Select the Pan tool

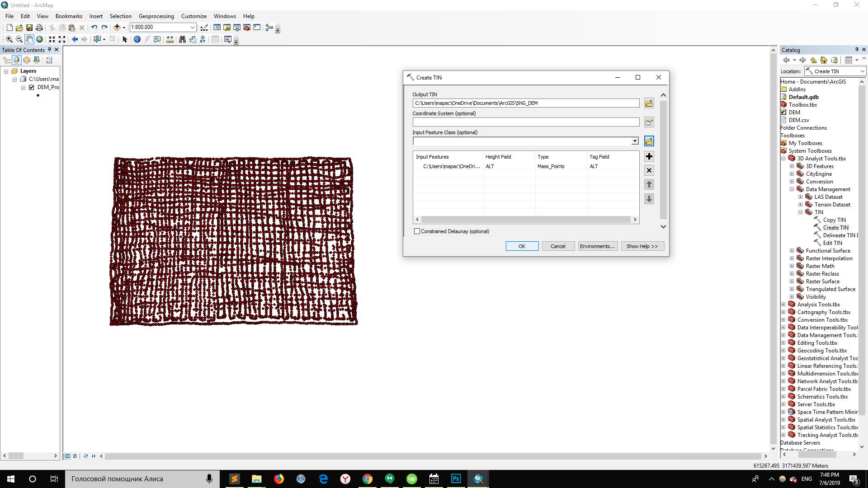[x=29, y=39]
